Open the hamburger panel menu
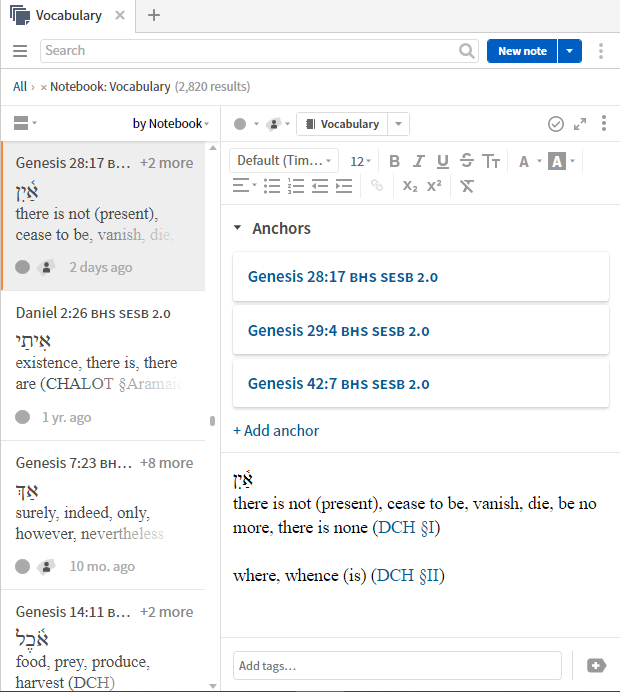The height and width of the screenshot is (692, 620). click(20, 51)
